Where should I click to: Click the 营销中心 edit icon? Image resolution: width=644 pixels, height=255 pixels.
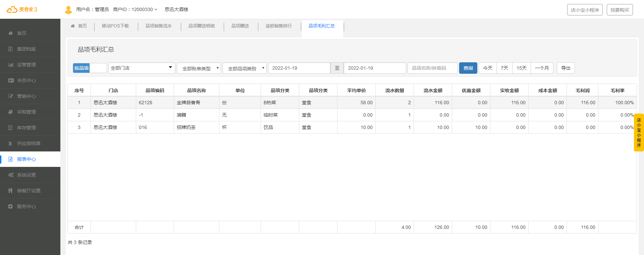(x=11, y=96)
